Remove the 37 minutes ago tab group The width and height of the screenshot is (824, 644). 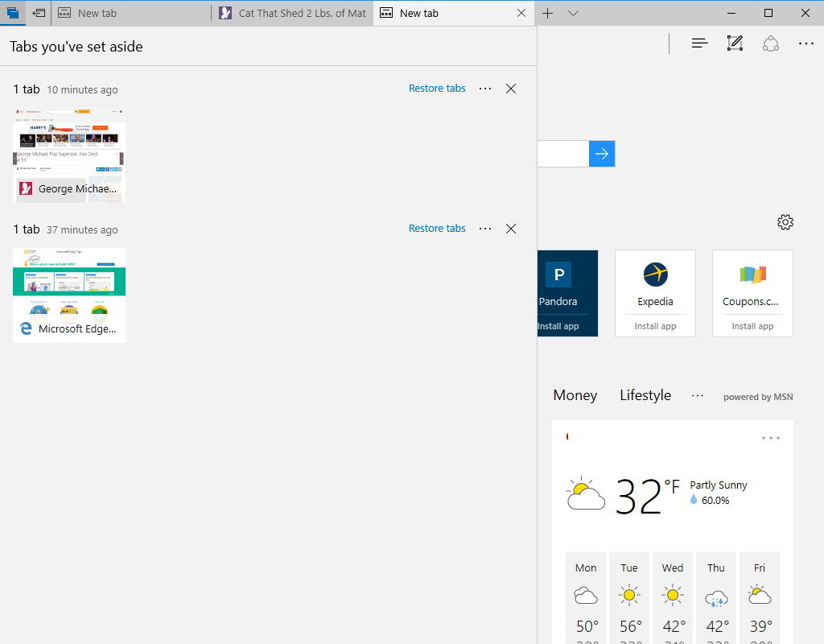[x=511, y=228]
